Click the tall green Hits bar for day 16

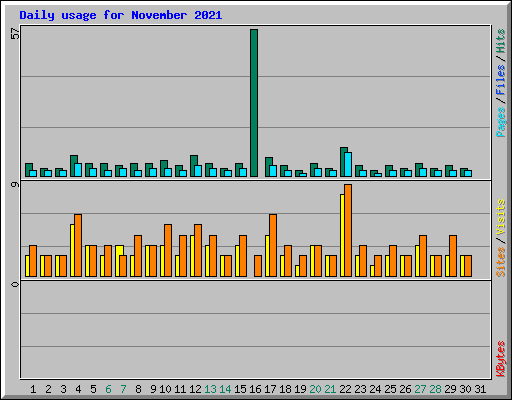(x=254, y=103)
